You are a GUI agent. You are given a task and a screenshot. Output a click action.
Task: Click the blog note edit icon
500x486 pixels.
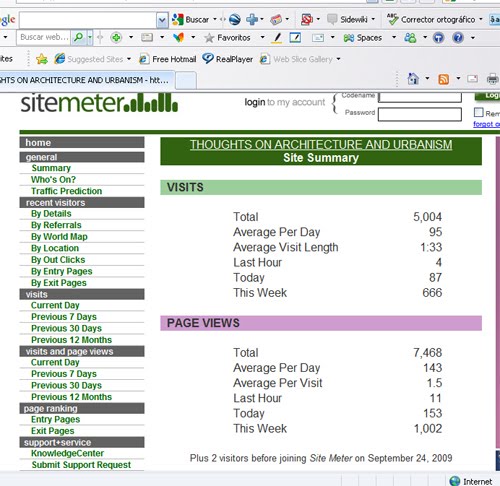coord(295,37)
